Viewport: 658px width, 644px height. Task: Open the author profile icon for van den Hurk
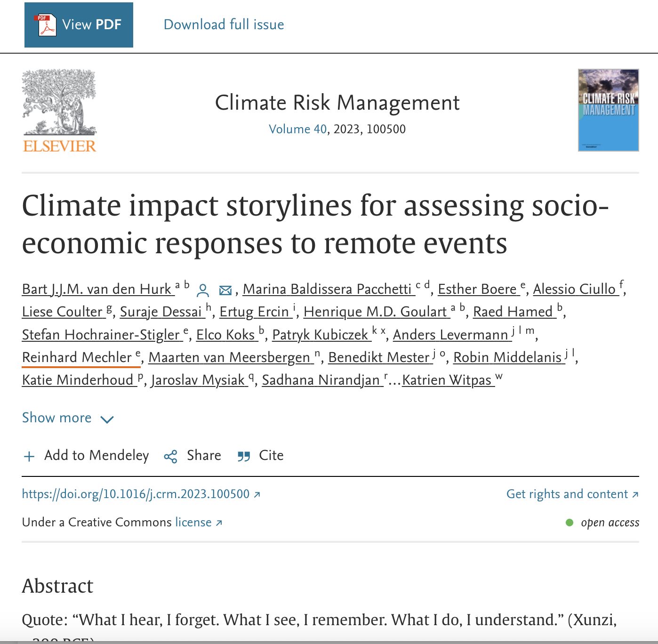point(202,290)
